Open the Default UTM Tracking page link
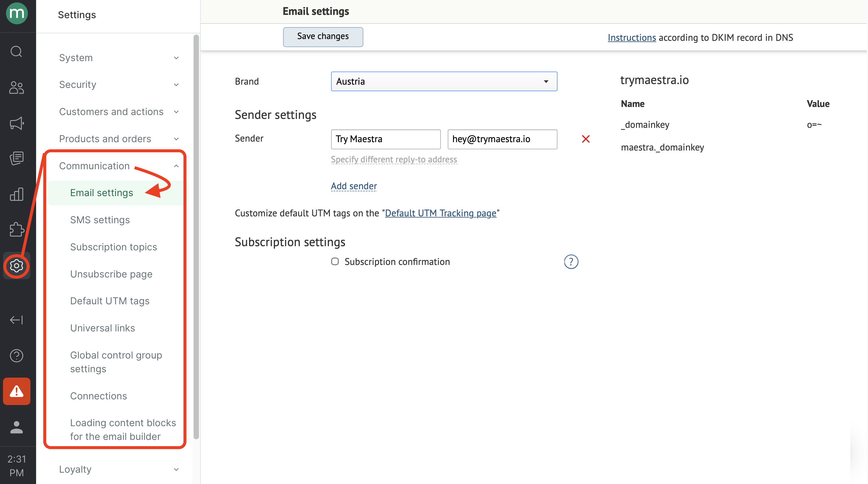Viewport: 868px width, 484px height. [440, 213]
